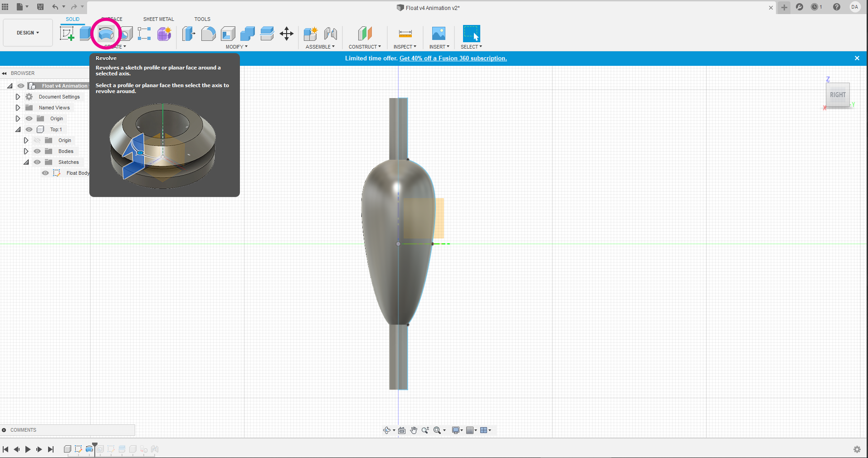868x458 pixels.
Task: Expand the top-level Origin node
Action: pyautogui.click(x=18, y=118)
